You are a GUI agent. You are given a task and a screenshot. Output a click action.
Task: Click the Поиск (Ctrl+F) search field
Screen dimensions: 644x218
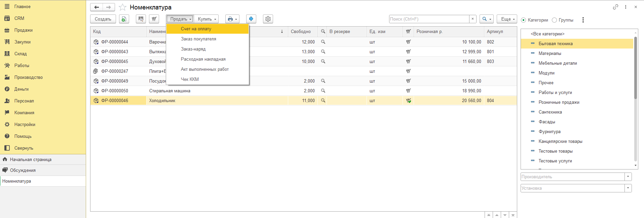429,19
